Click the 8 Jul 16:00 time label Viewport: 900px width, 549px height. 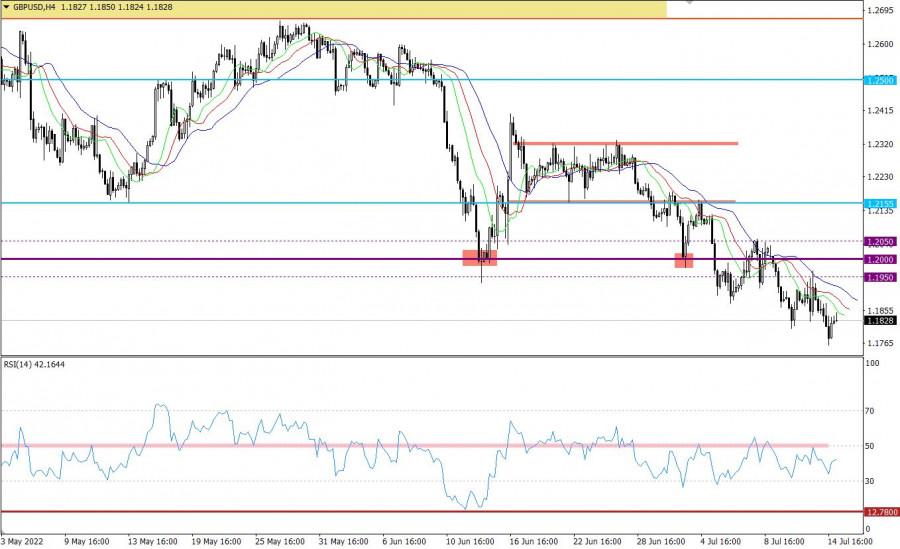tap(784, 542)
